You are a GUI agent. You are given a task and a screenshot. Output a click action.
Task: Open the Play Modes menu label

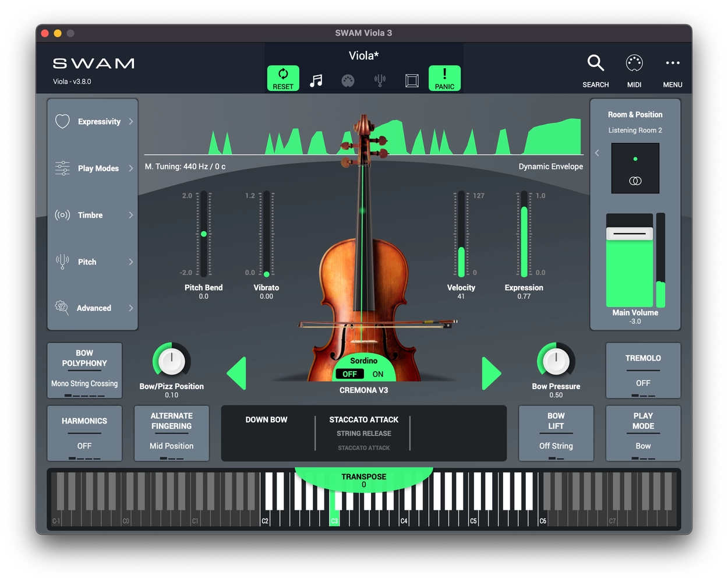(x=98, y=168)
